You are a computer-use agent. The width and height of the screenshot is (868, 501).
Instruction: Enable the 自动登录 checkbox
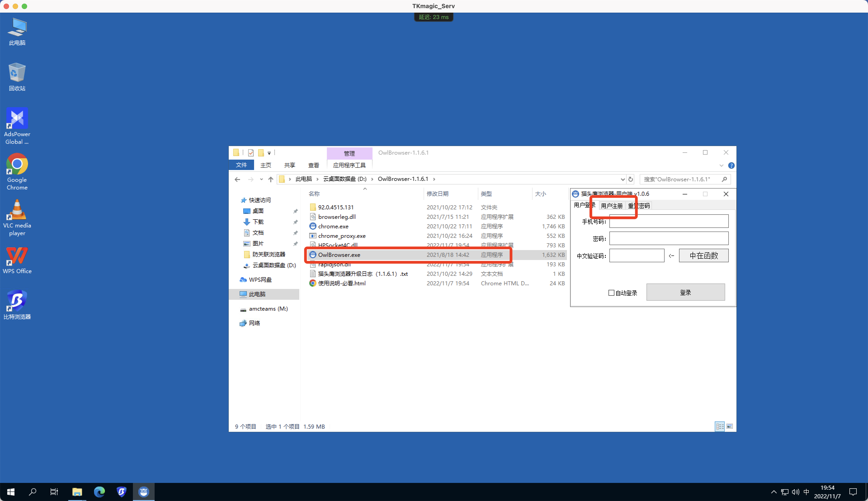pyautogui.click(x=612, y=293)
